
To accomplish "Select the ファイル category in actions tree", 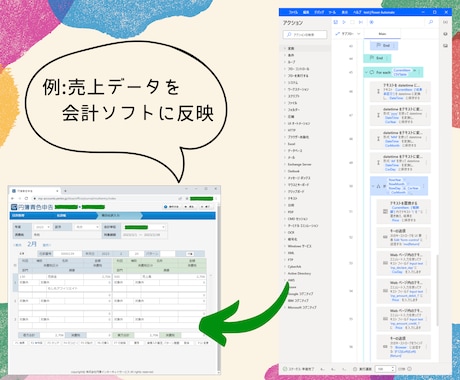I will tap(292, 103).
